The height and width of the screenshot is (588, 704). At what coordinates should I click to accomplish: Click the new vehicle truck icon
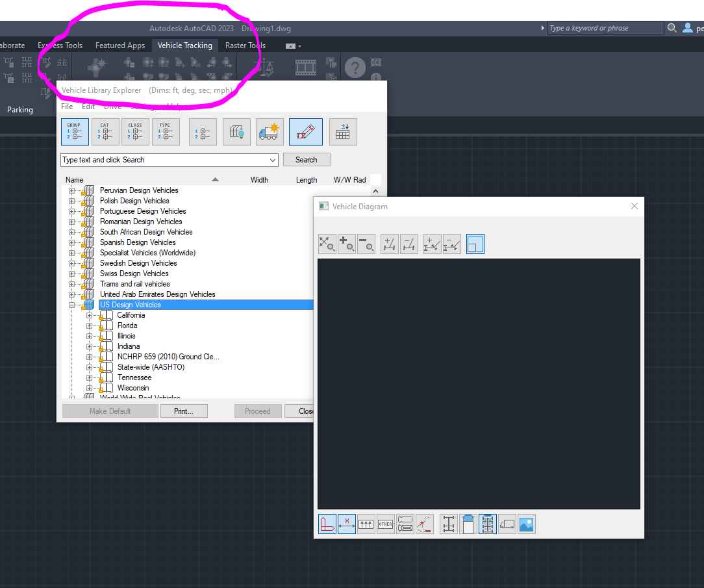270,132
